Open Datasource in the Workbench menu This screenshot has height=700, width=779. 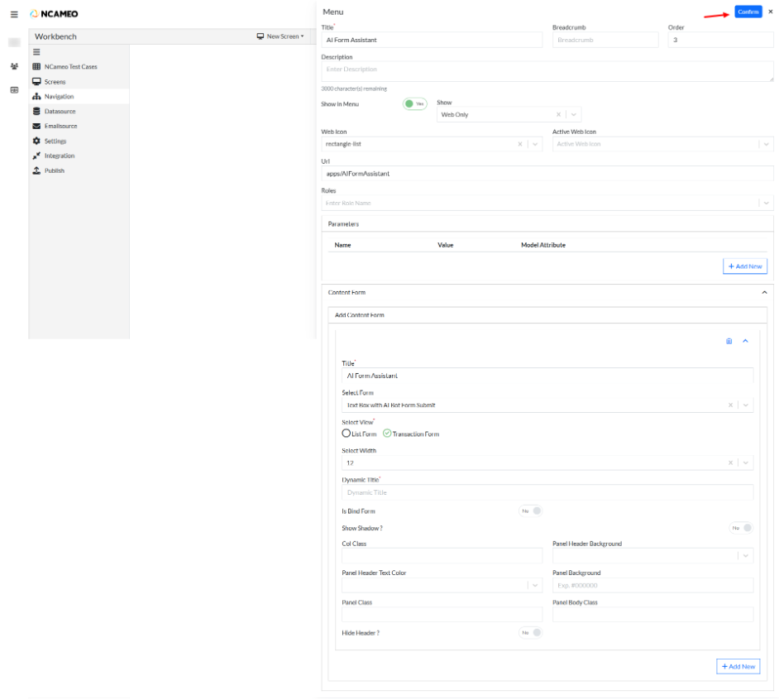coord(60,111)
